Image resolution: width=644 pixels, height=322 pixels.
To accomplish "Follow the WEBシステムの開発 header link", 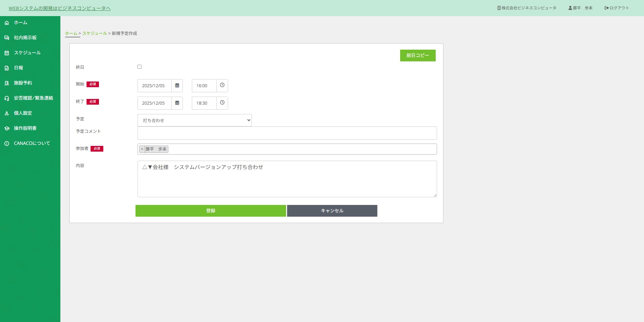I will click(x=59, y=8).
